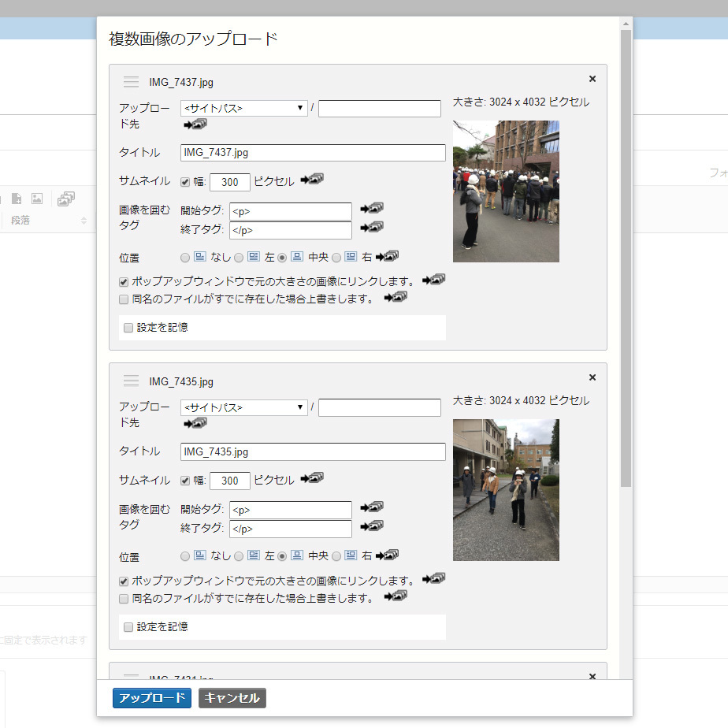Apply IMG_7435 popup link setting to all
The width and height of the screenshot is (728, 728).
(433, 579)
